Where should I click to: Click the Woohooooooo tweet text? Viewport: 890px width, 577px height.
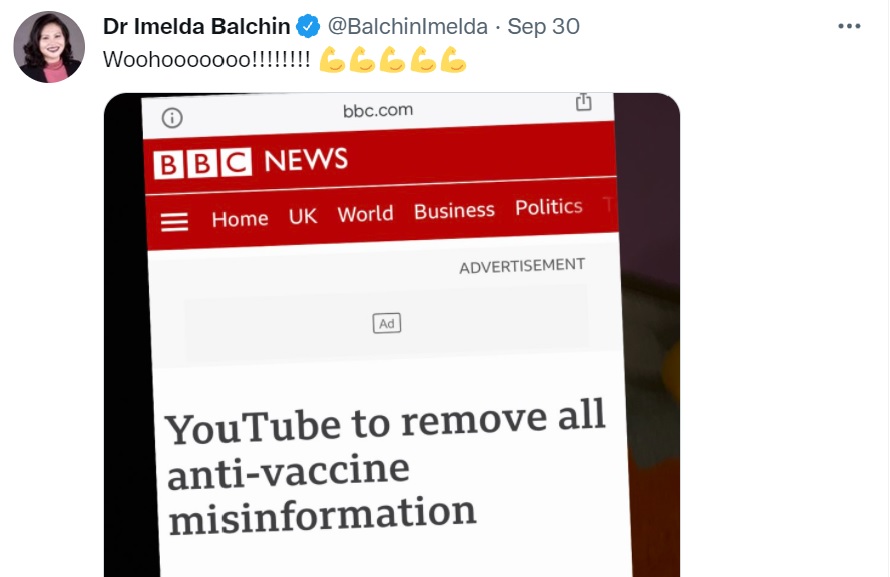coord(207,60)
